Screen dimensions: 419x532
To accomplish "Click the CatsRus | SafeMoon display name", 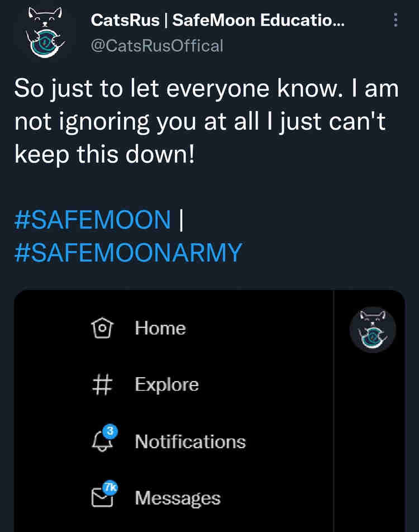I will (x=217, y=21).
